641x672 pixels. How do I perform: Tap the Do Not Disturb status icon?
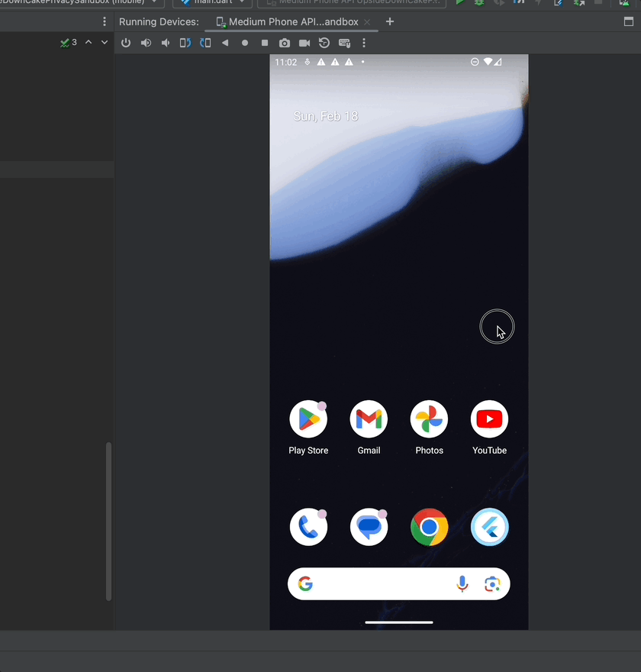coord(475,62)
